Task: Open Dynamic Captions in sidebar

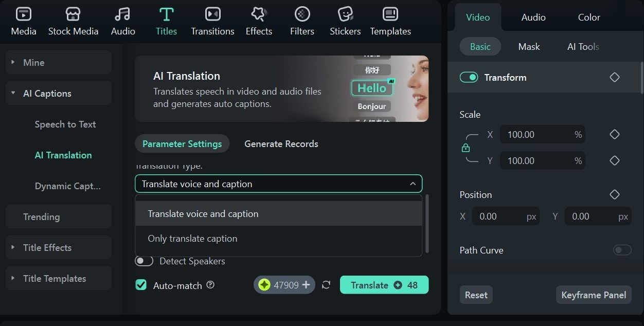Action: pos(67,186)
